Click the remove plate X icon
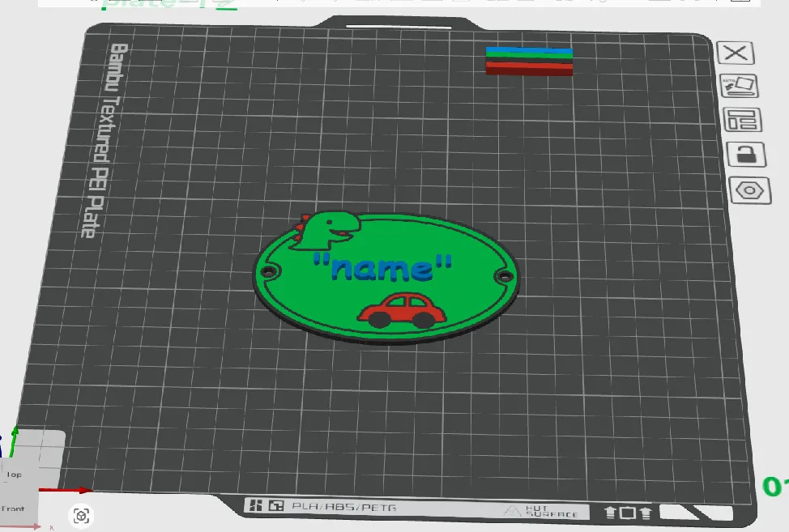Screen dimensions: 789x532 point(736,53)
